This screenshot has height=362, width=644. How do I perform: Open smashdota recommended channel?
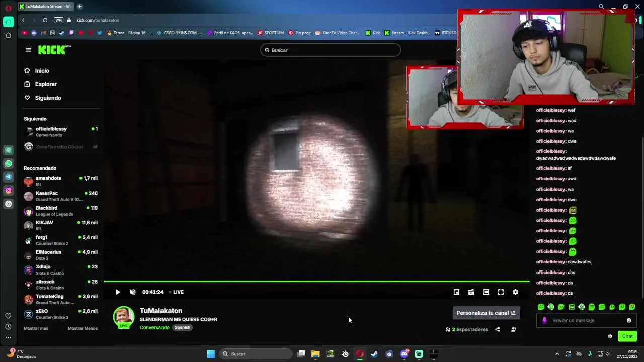(60, 181)
